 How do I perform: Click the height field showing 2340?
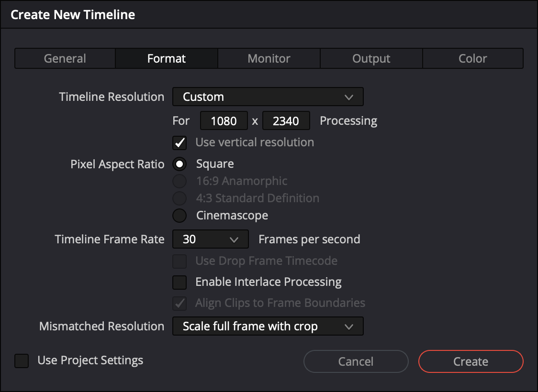click(286, 121)
